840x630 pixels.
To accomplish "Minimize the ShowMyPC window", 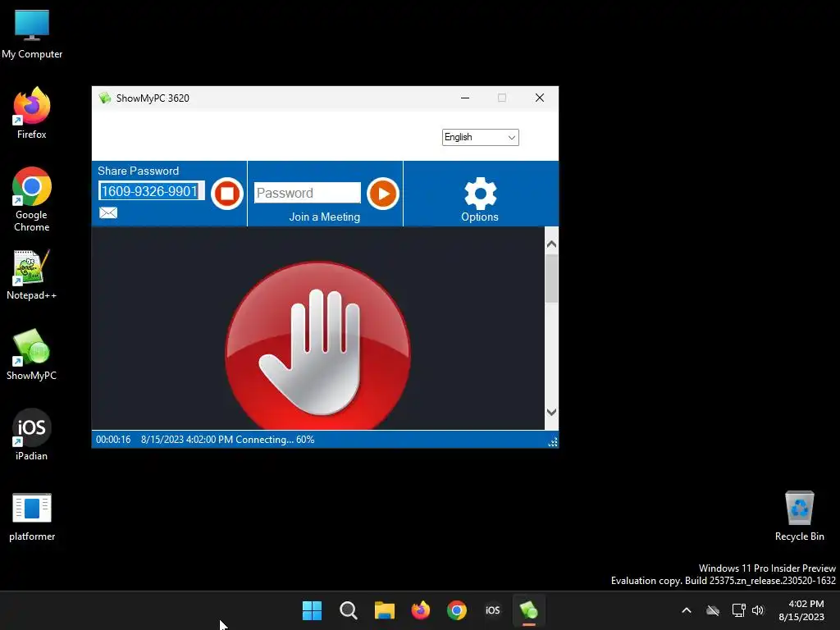I will click(x=465, y=98).
